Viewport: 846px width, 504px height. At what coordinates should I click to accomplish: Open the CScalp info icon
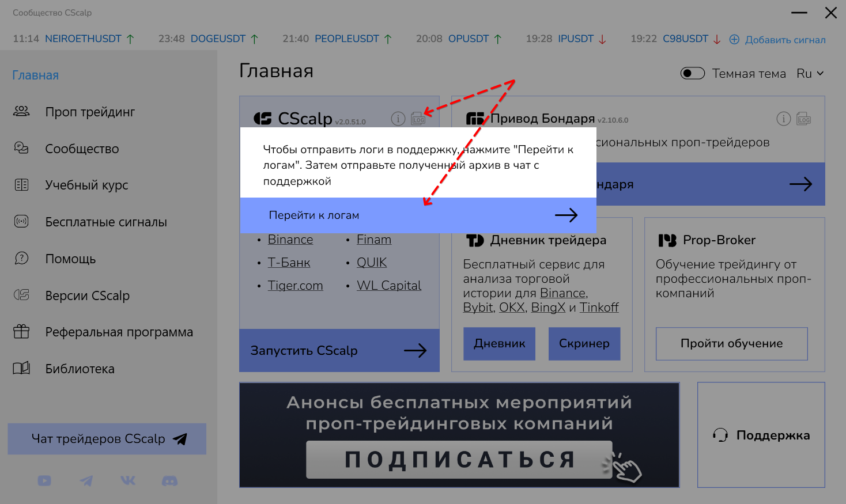pyautogui.click(x=398, y=119)
